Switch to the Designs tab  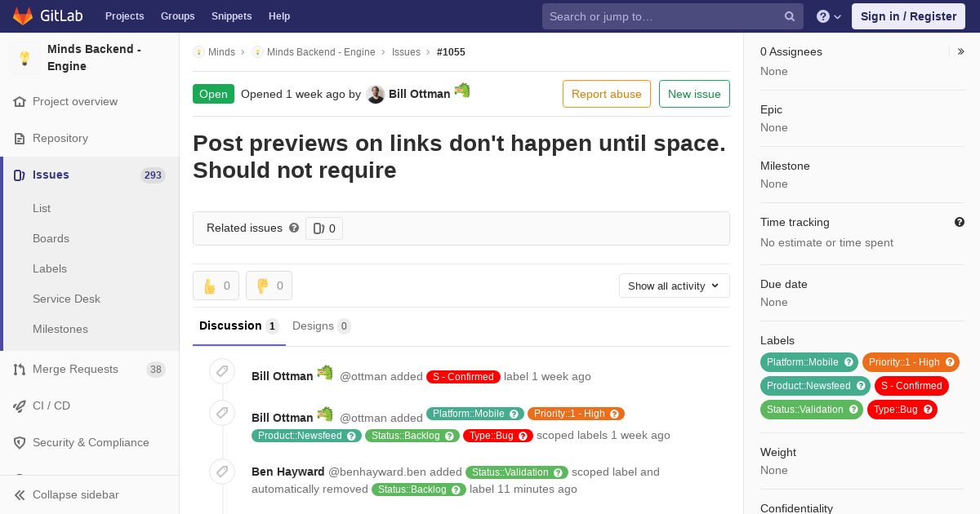pyautogui.click(x=321, y=326)
